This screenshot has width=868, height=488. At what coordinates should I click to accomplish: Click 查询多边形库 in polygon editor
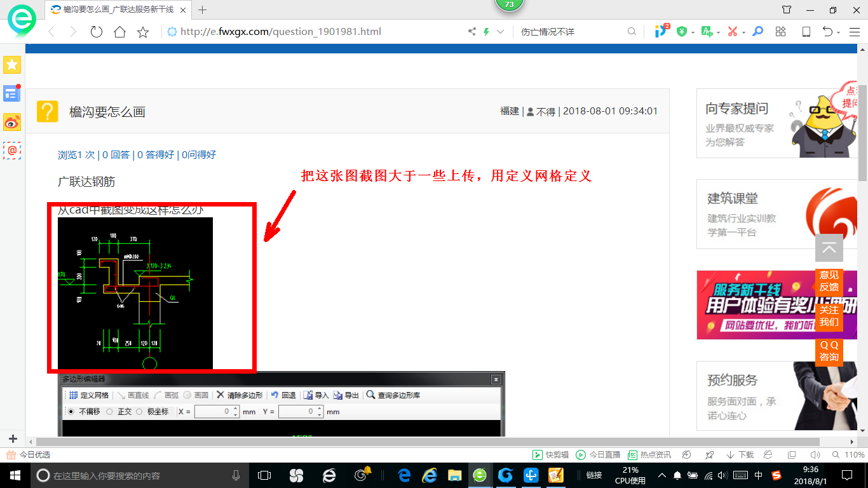click(x=393, y=395)
